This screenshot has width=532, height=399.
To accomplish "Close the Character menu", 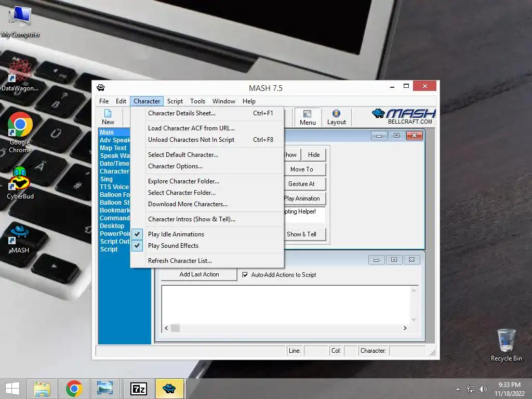I will pyautogui.click(x=147, y=101).
